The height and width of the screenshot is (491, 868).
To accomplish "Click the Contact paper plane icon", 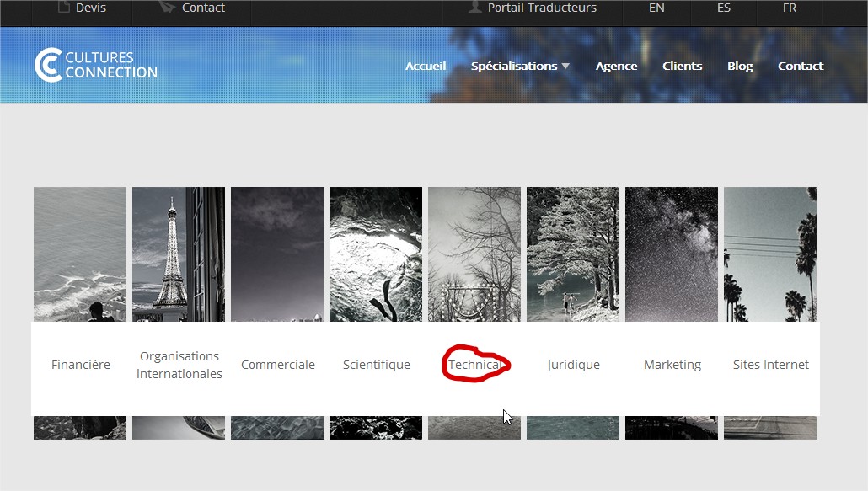I will coord(167,8).
